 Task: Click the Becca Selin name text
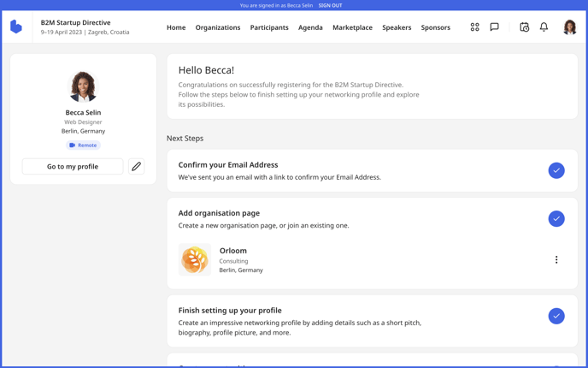pyautogui.click(x=83, y=113)
